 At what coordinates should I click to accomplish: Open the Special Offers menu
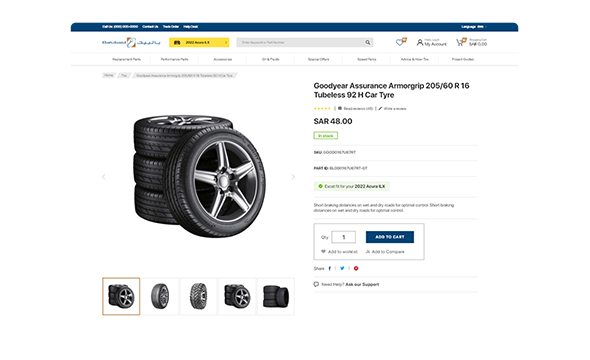pos(318,59)
